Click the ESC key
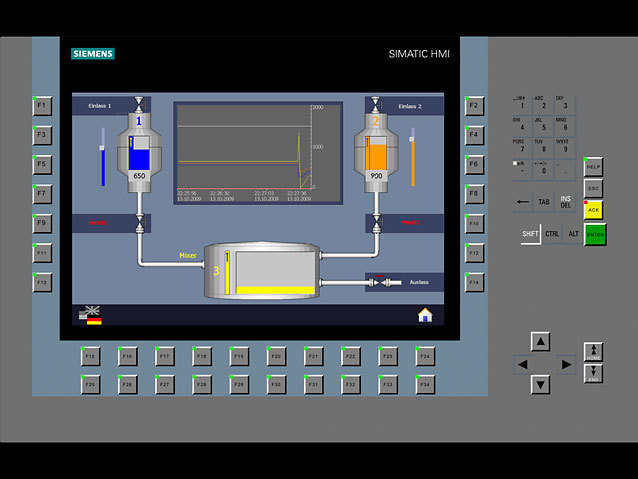Image resolution: width=638 pixels, height=479 pixels. (593, 188)
